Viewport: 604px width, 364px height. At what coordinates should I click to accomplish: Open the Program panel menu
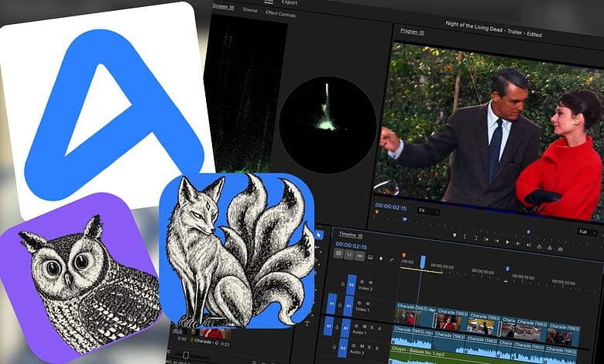coord(421,33)
